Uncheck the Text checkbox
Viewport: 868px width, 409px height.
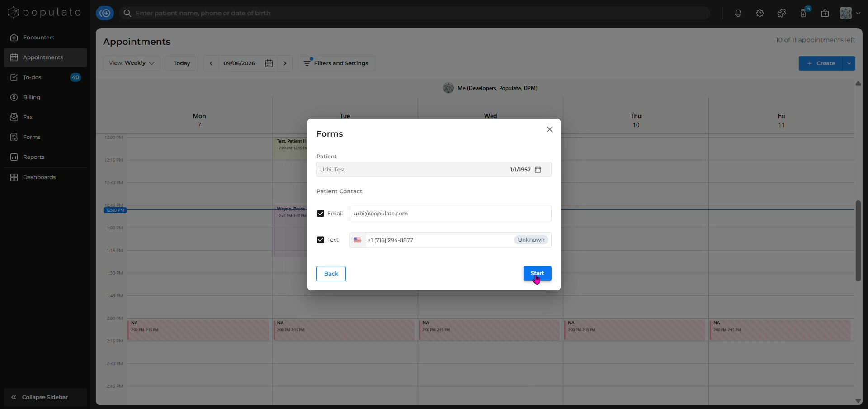[321, 240]
